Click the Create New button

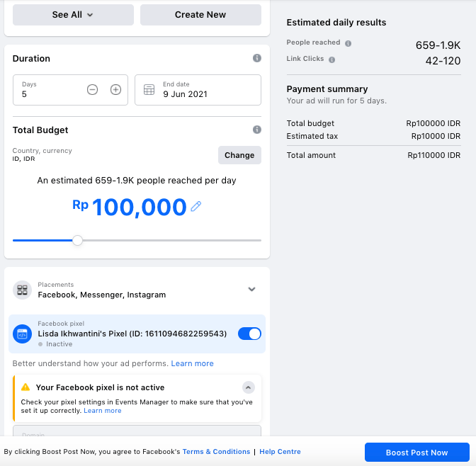pyautogui.click(x=200, y=15)
